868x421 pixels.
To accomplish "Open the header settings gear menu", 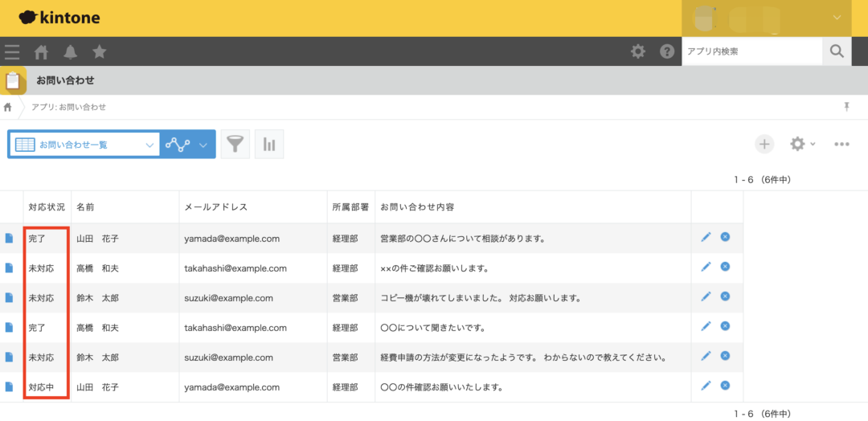I will tap(637, 51).
